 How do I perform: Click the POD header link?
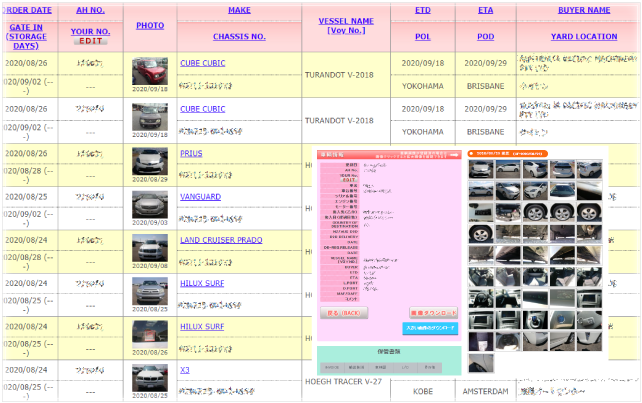486,36
